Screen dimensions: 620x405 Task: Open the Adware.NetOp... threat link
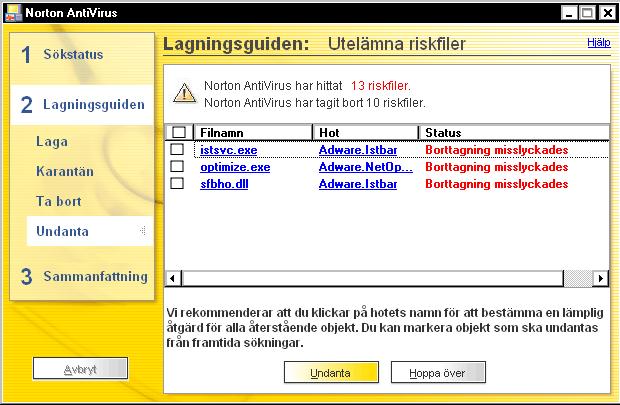[x=366, y=167]
